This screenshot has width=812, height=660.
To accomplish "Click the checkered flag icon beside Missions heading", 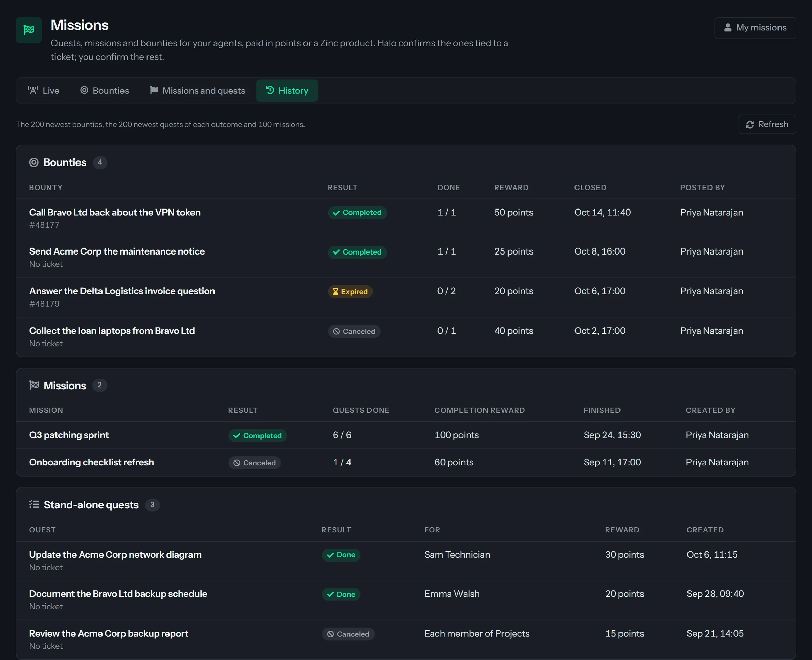I will (x=34, y=385).
